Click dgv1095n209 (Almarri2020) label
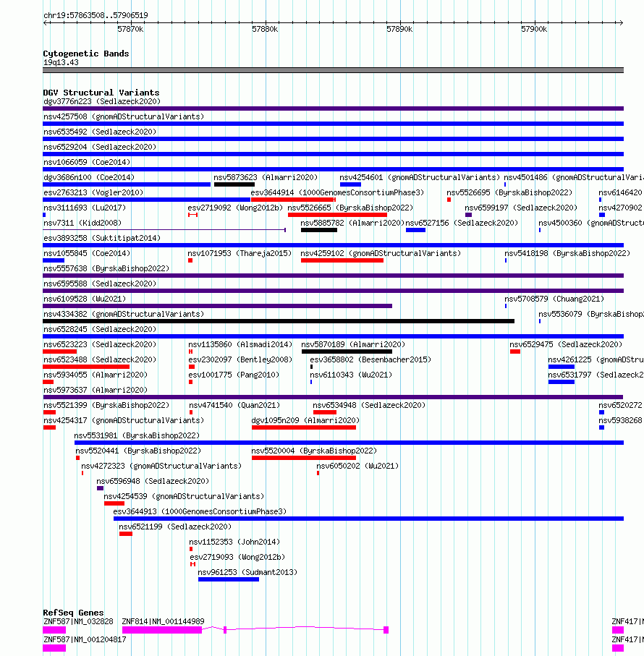The height and width of the screenshot is (656, 644). tap(305, 420)
